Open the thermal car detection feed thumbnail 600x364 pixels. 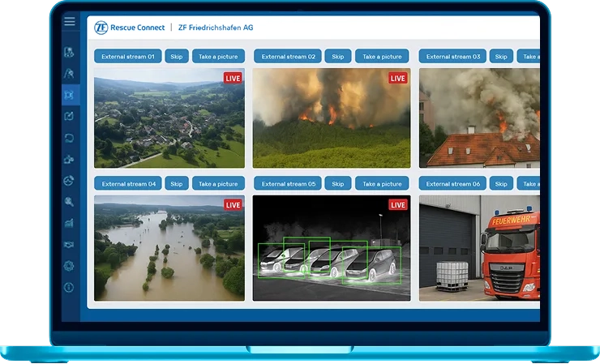(331, 248)
